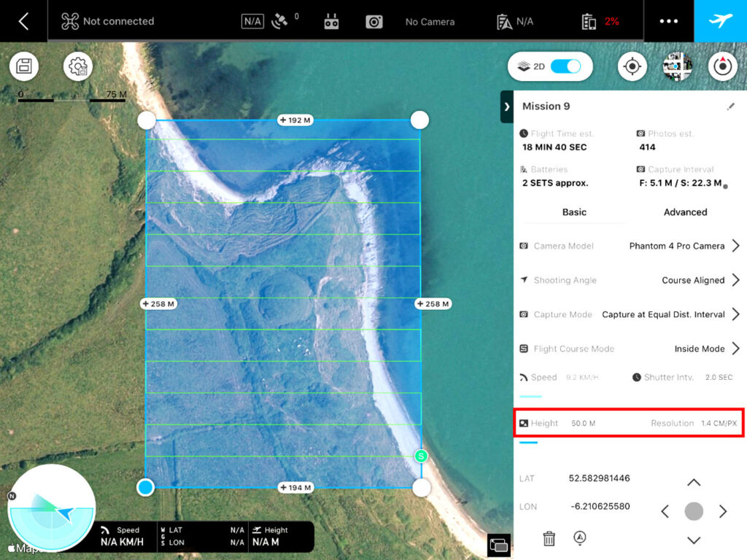Tap the aircraft location compass icon near trash
This screenshot has height=560, width=747.
pyautogui.click(x=579, y=537)
